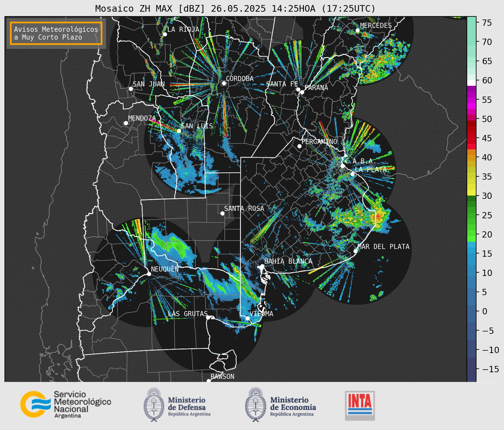Click the MERCEDES city marker dot
The height and width of the screenshot is (430, 504).
click(x=357, y=31)
